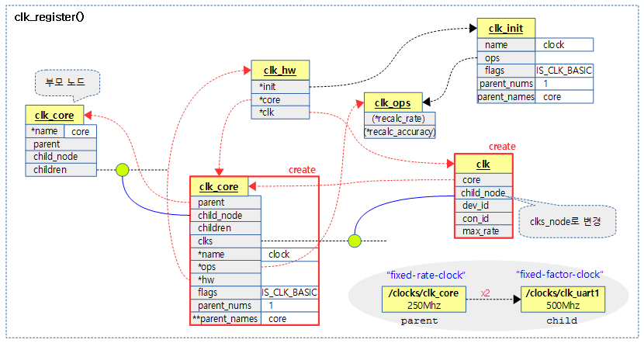This screenshot has height=343, width=644.
Task: Click the max_rate field of clk struct
Action: click(x=483, y=231)
